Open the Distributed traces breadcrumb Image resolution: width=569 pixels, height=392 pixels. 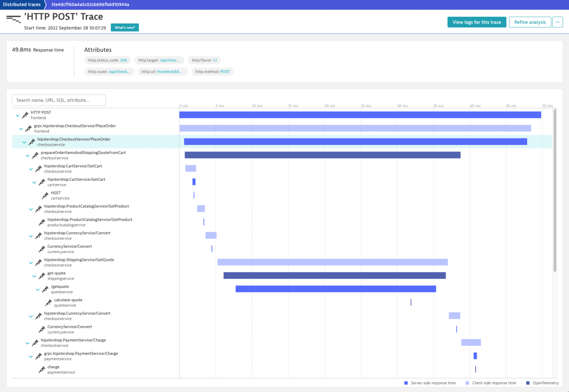click(x=21, y=4)
